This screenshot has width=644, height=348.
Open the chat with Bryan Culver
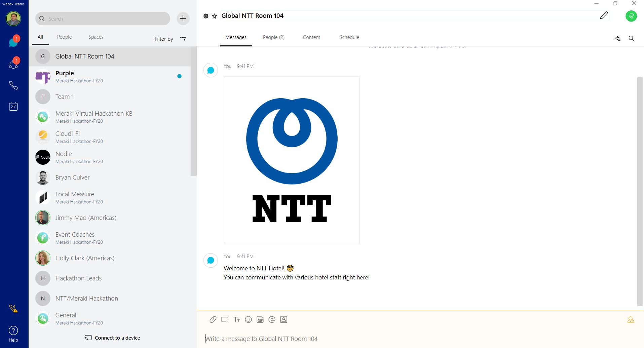[110, 178]
